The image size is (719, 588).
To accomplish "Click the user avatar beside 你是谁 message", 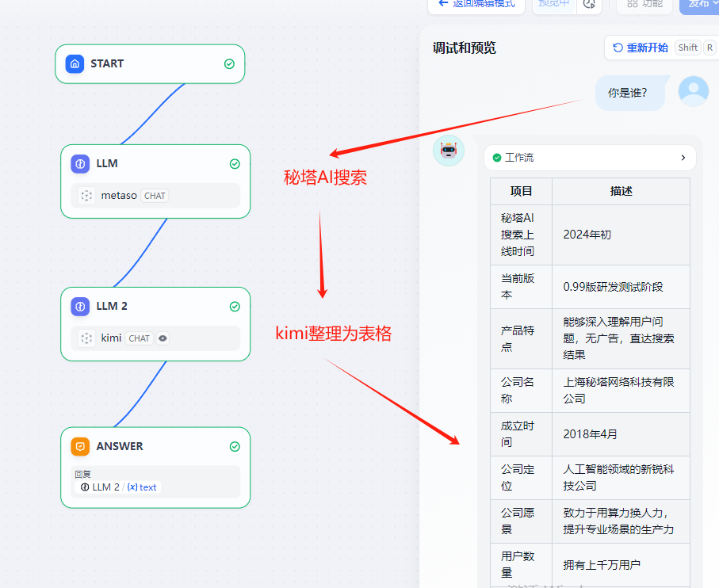I will tap(693, 90).
